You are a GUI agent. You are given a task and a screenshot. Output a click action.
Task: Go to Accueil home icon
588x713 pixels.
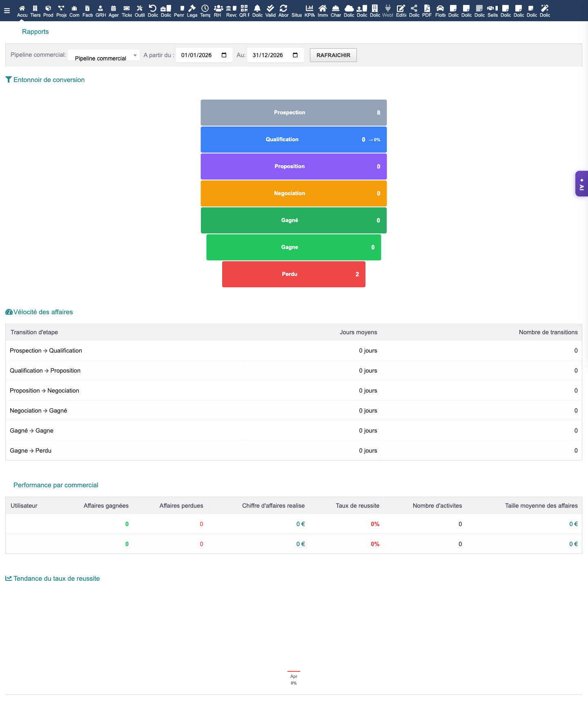[22, 9]
